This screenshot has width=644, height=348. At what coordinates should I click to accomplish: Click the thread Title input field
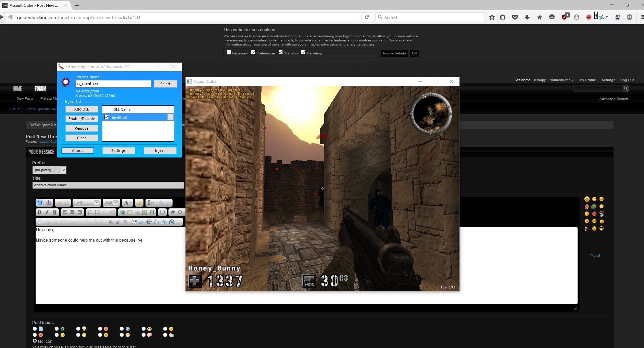108,185
